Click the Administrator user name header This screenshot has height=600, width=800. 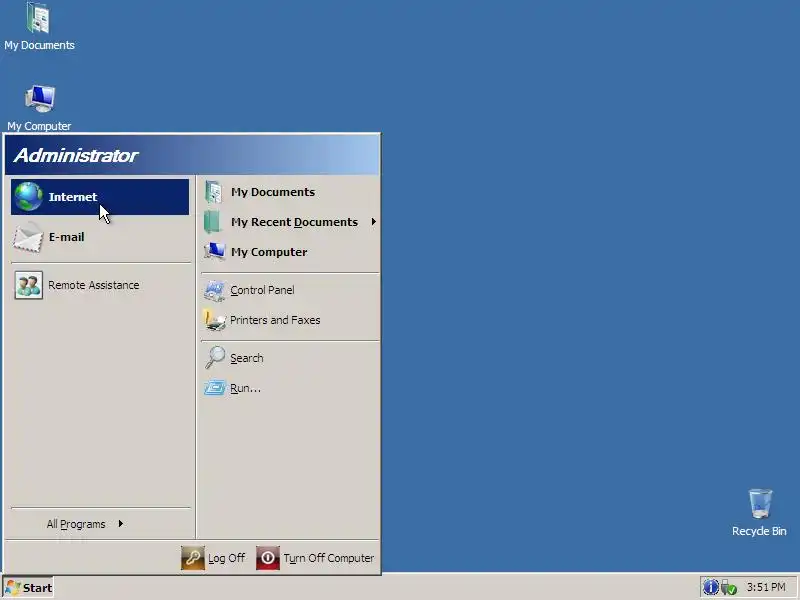coord(76,156)
